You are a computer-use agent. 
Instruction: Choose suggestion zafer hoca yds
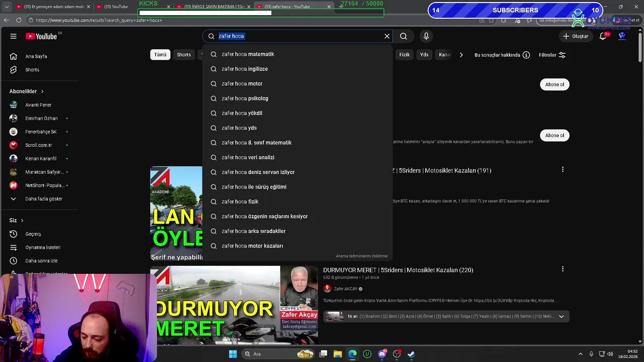[297, 128]
